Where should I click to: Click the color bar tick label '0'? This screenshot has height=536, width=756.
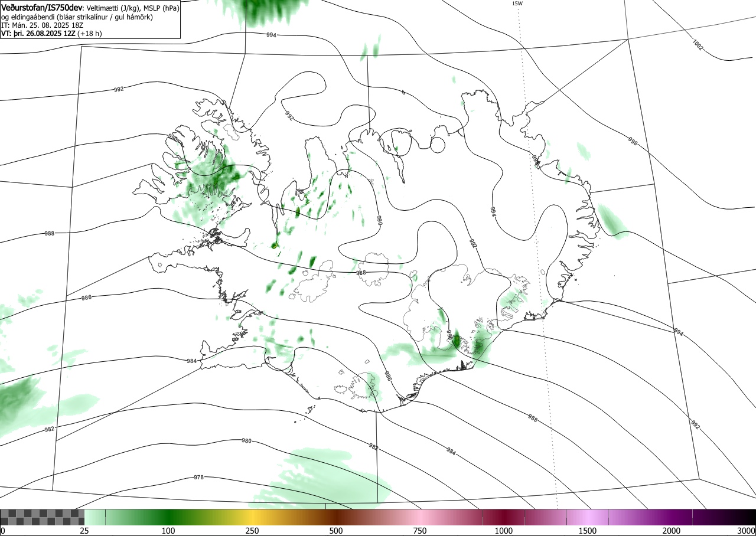pyautogui.click(x=2, y=531)
